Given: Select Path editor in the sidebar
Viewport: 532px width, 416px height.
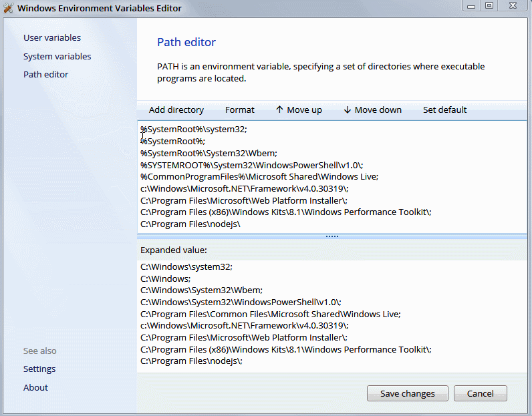Looking at the screenshot, I should click(x=45, y=74).
